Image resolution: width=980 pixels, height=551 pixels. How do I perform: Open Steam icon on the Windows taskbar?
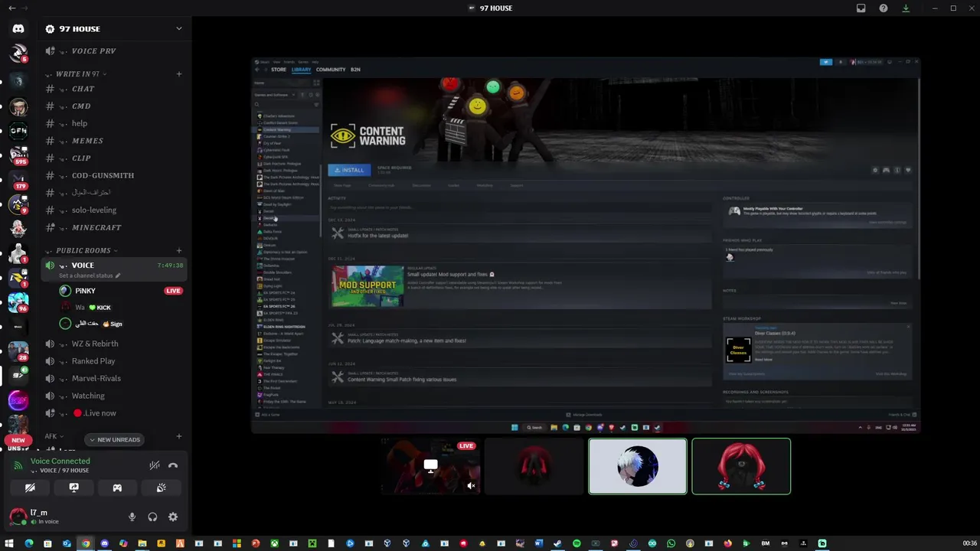click(557, 543)
